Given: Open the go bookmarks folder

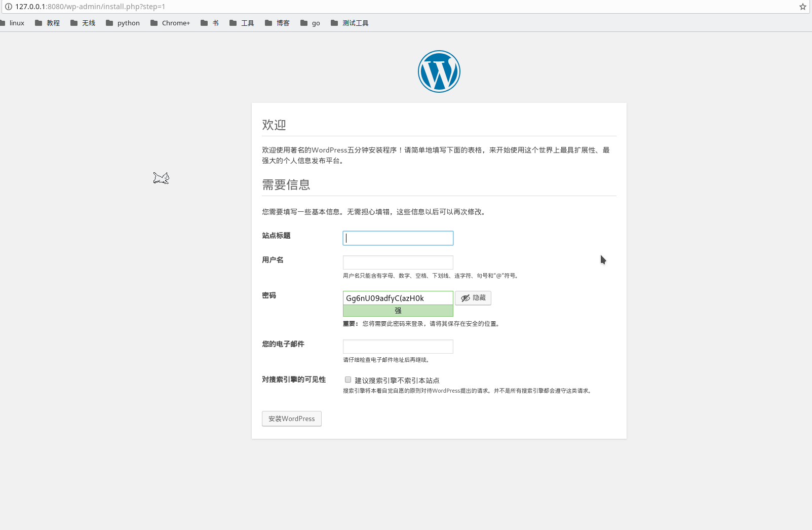Looking at the screenshot, I should click(x=310, y=23).
